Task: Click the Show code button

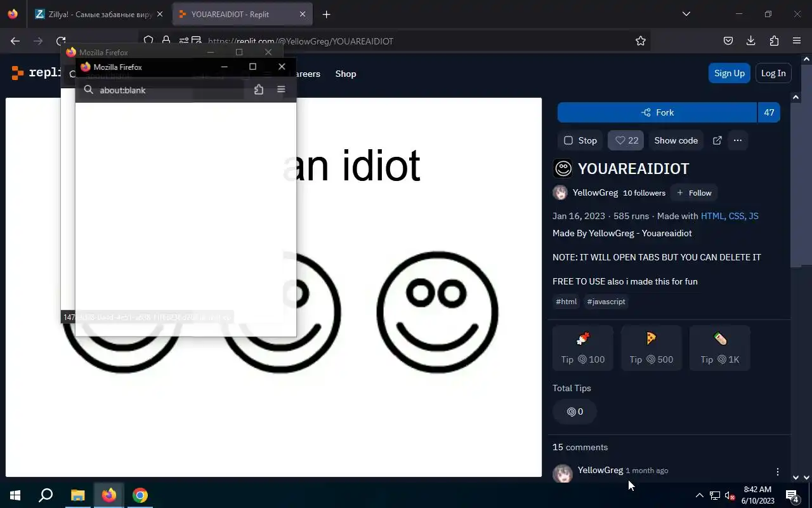Action: [x=676, y=140]
